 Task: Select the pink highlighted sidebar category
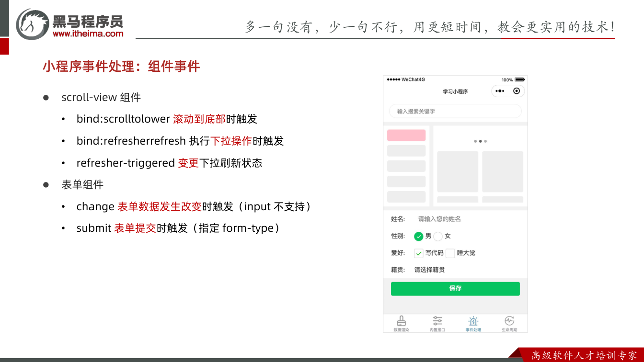click(406, 135)
